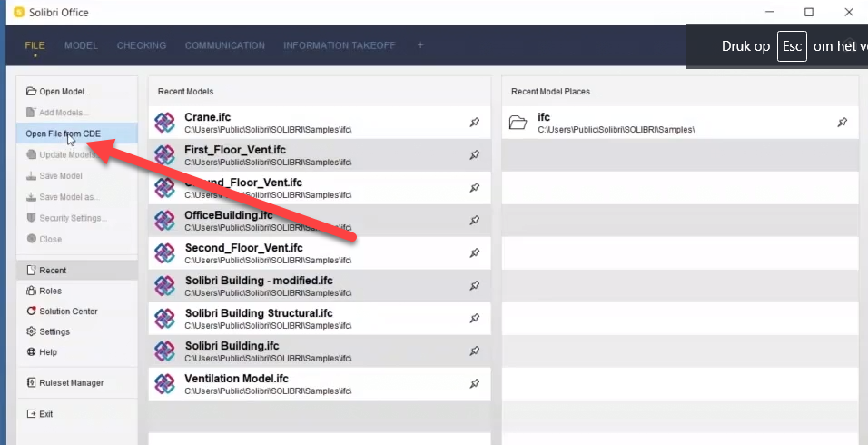Image resolution: width=868 pixels, height=445 pixels.
Task: Open Solibri Building.ifc recent model
Action: [320, 351]
